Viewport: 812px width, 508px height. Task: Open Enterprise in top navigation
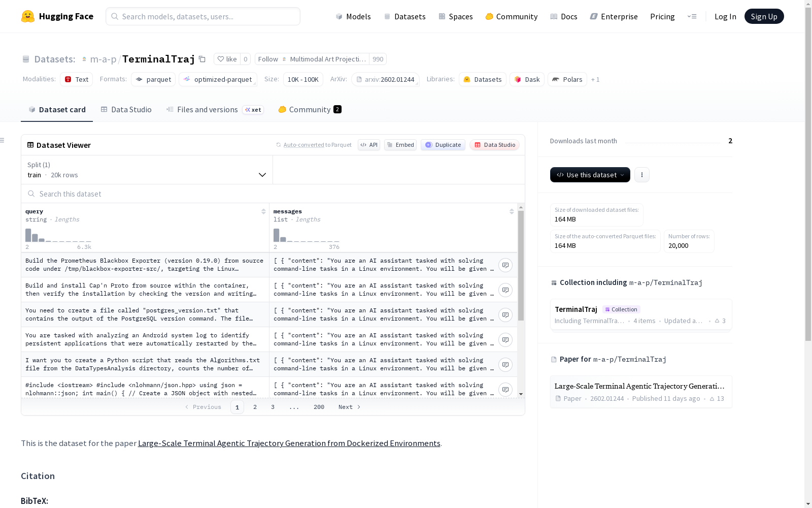tap(614, 16)
